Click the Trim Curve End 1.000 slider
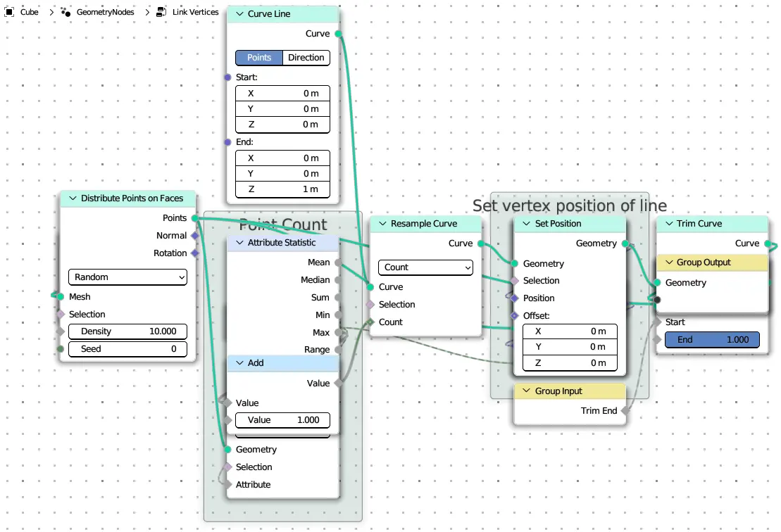 point(712,339)
